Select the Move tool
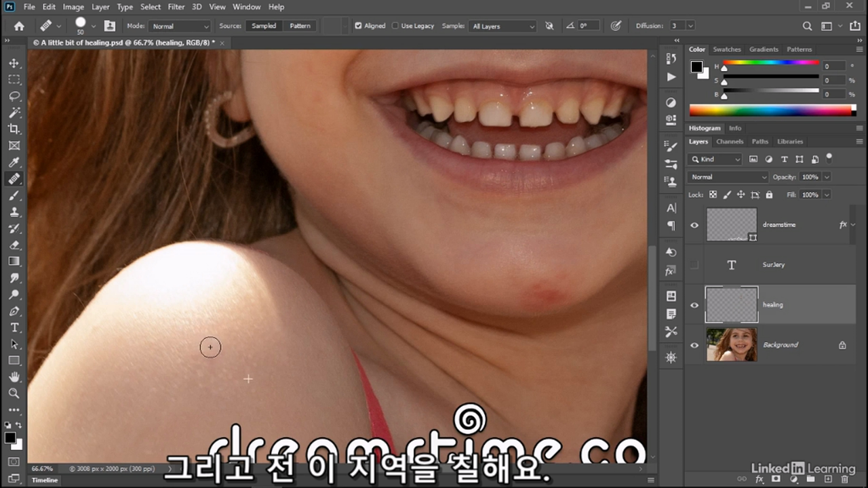This screenshot has height=488, width=868. point(14,63)
